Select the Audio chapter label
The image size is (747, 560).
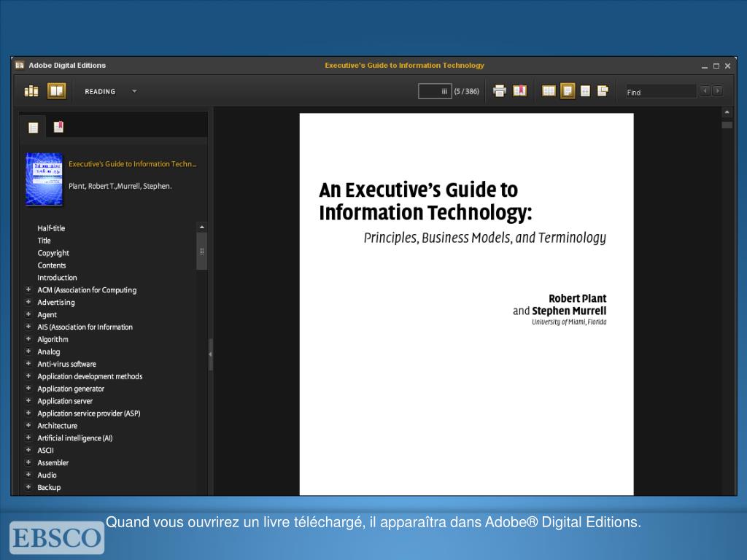tap(47, 475)
